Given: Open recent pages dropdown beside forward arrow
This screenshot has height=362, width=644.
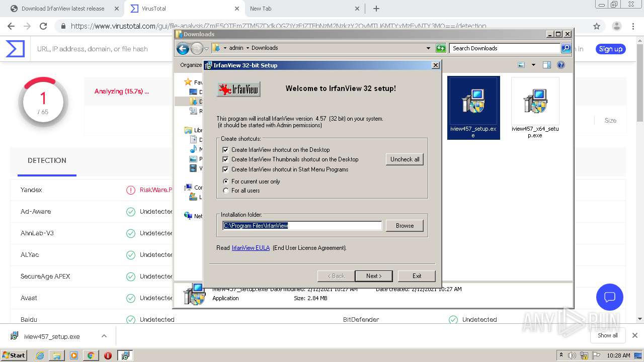Looking at the screenshot, I should click(206, 49).
